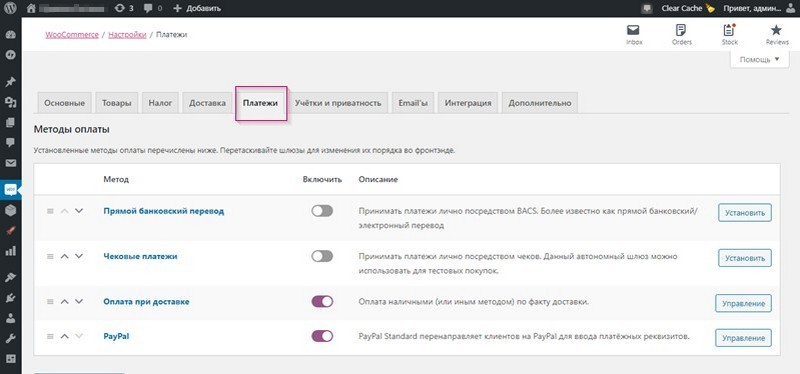Image resolution: width=800 pixels, height=374 pixels.
Task: Click the WooCommerce icon in sidebar
Action: tap(11, 190)
